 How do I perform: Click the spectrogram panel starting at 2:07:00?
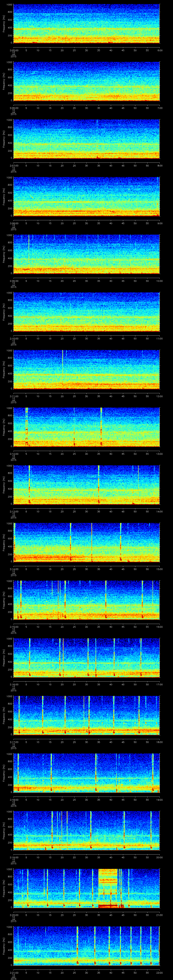86,139
